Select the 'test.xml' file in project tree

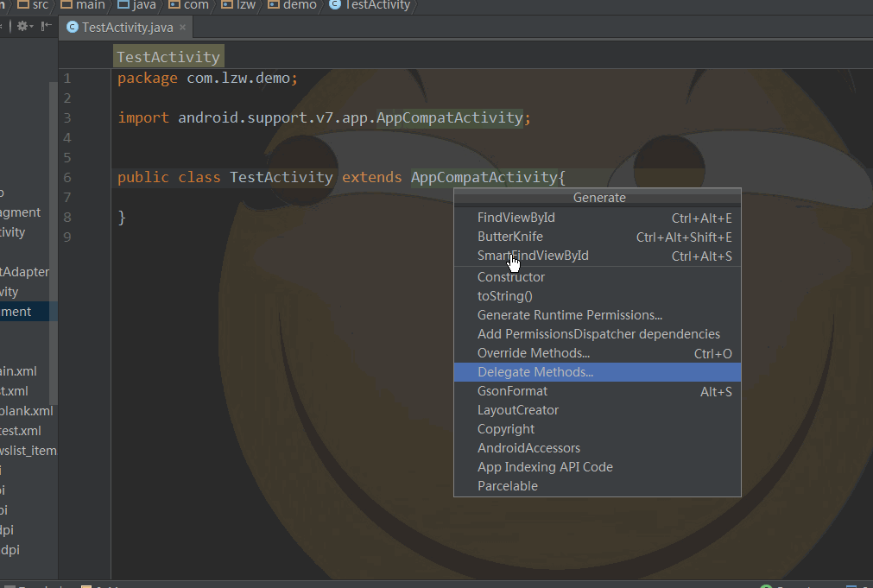click(21, 431)
